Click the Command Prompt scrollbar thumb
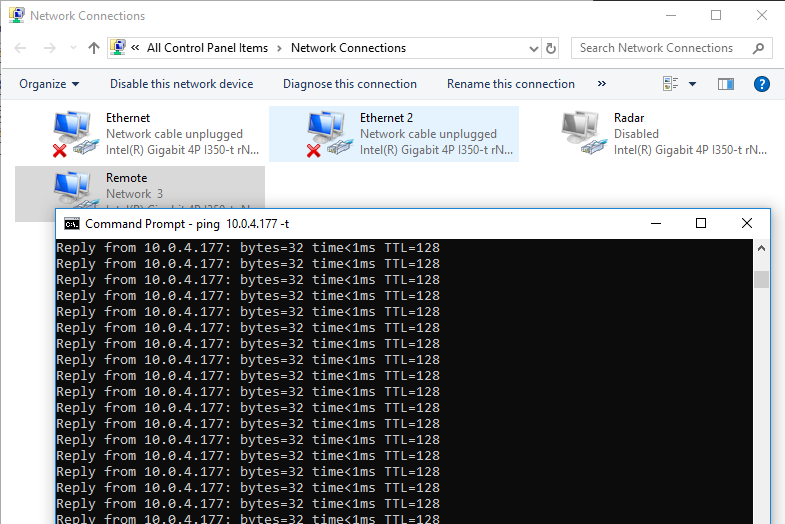This screenshot has width=785, height=524. point(761,280)
